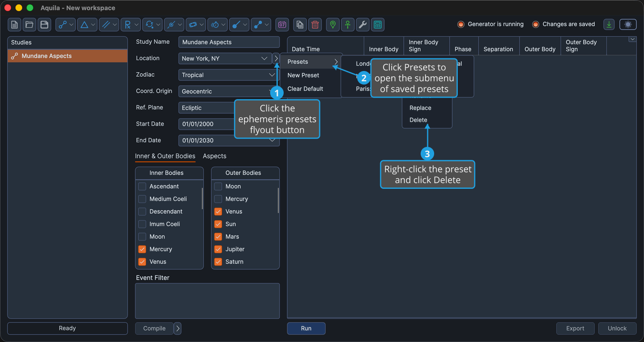Open the Location New York dropdown
The width and height of the screenshot is (644, 342).
coord(225,58)
